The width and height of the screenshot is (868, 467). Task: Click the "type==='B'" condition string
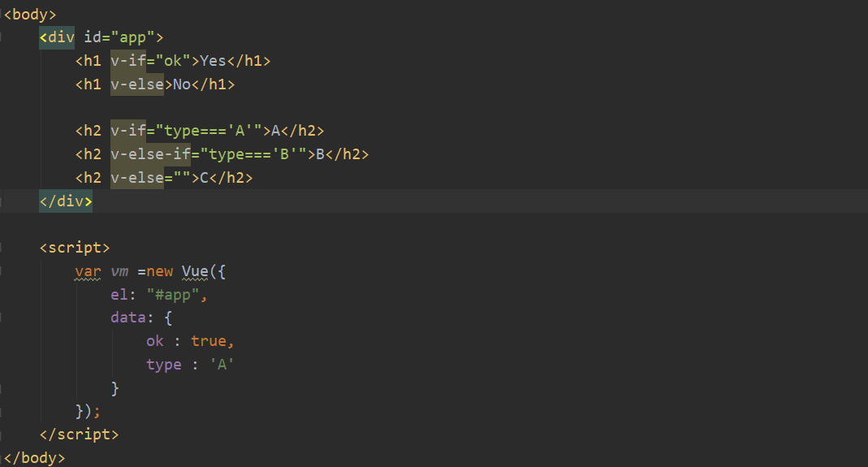click(253, 154)
